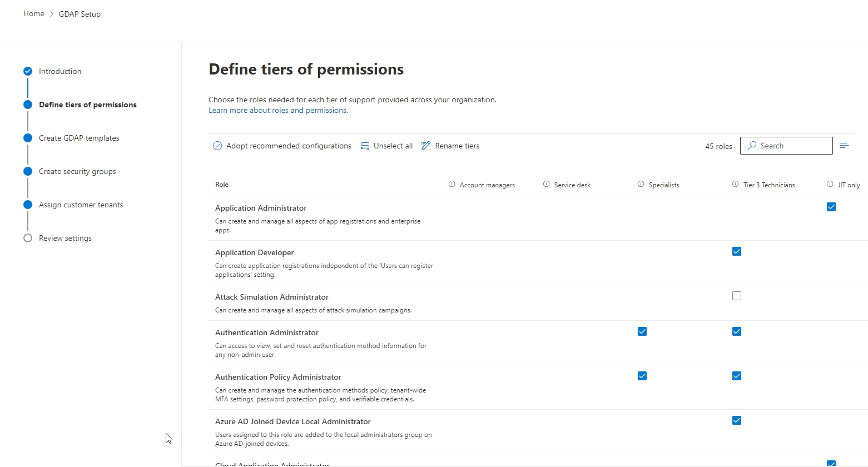Click the info icon beside Account managers
Image resolution: width=868 pixels, height=467 pixels.
(452, 184)
